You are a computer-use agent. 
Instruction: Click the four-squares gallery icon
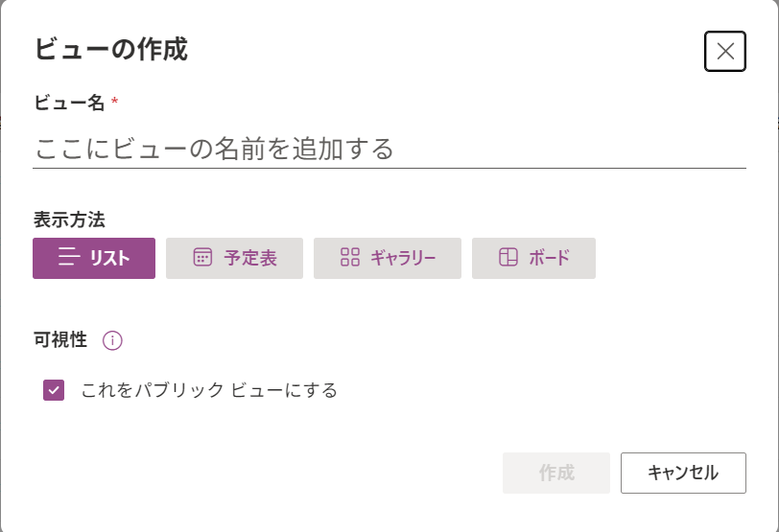point(350,257)
